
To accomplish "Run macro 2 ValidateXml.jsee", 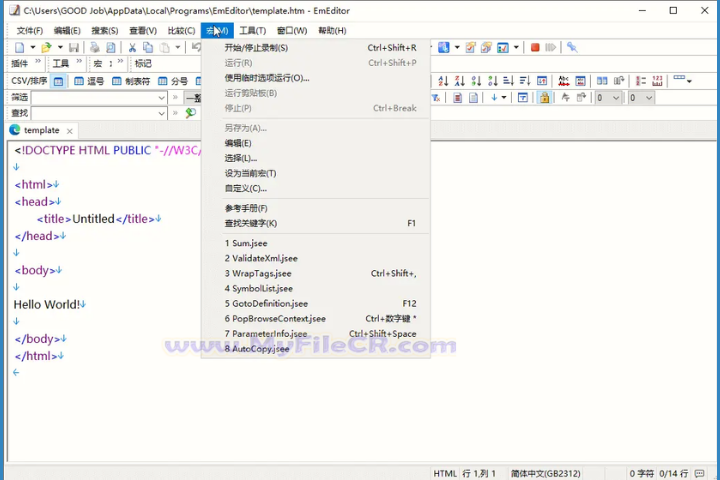I will [316, 259].
